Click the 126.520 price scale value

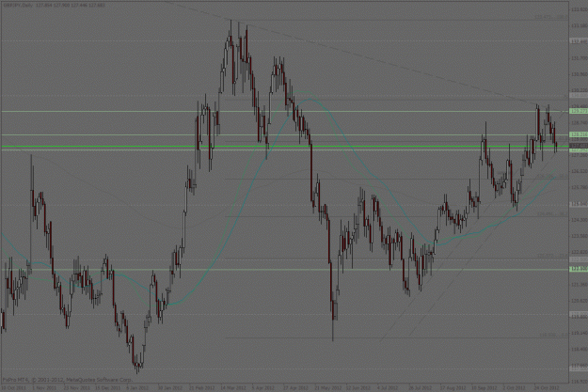coord(579,171)
